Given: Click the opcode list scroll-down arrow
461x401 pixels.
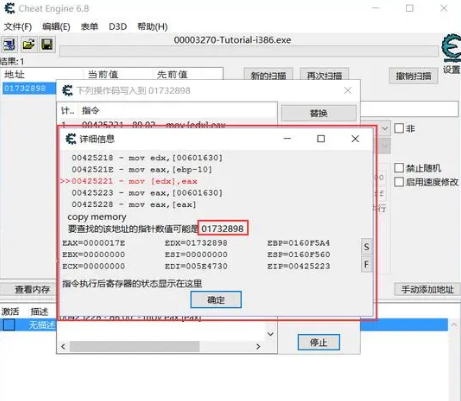Looking at the screenshot, I should (x=270, y=334).
